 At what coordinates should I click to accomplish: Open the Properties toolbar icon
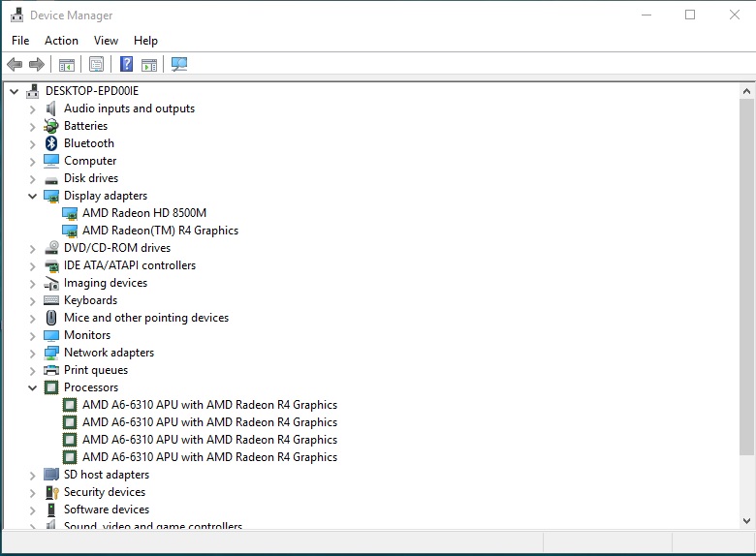pyautogui.click(x=96, y=64)
